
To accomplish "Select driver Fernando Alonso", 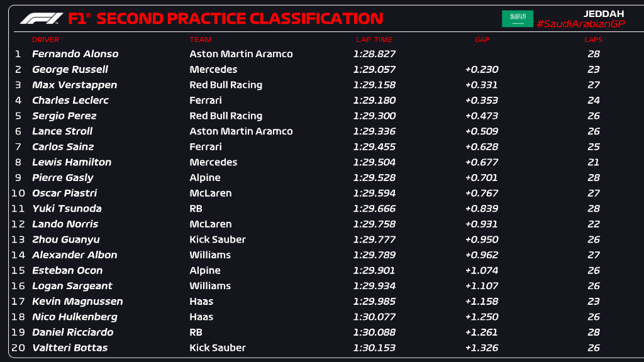I will click(75, 54).
